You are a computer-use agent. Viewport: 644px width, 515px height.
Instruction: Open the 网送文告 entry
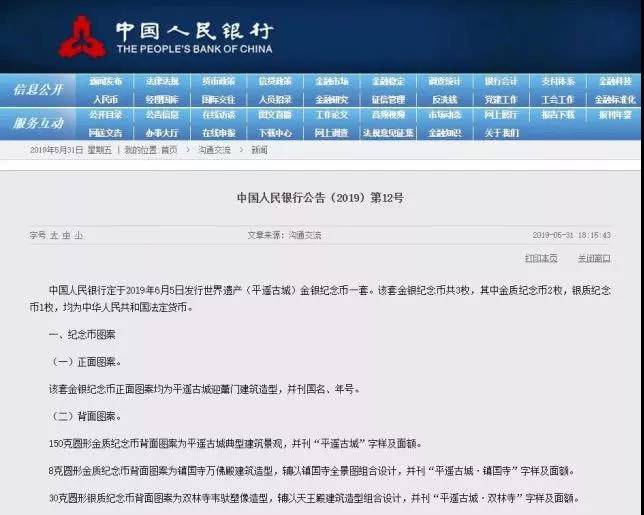[105, 133]
